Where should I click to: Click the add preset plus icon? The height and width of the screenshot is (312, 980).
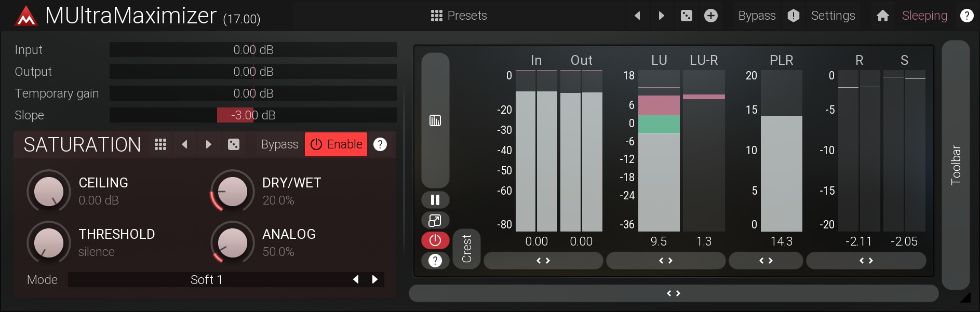click(x=711, y=16)
